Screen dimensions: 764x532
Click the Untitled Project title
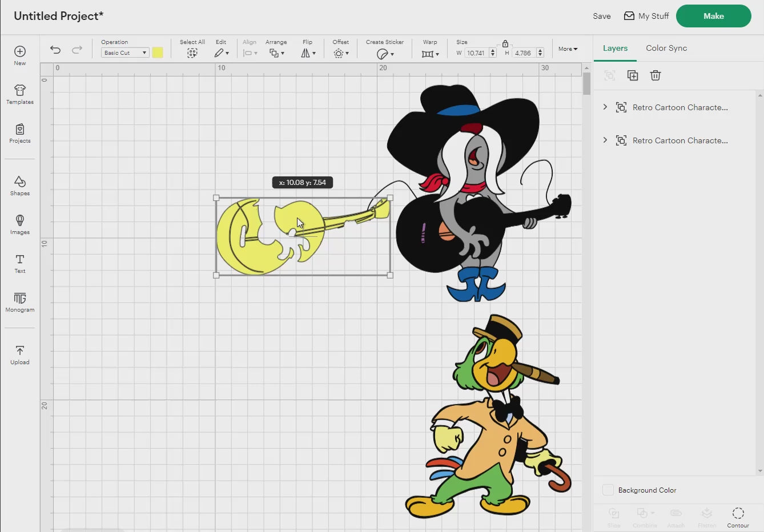58,16
